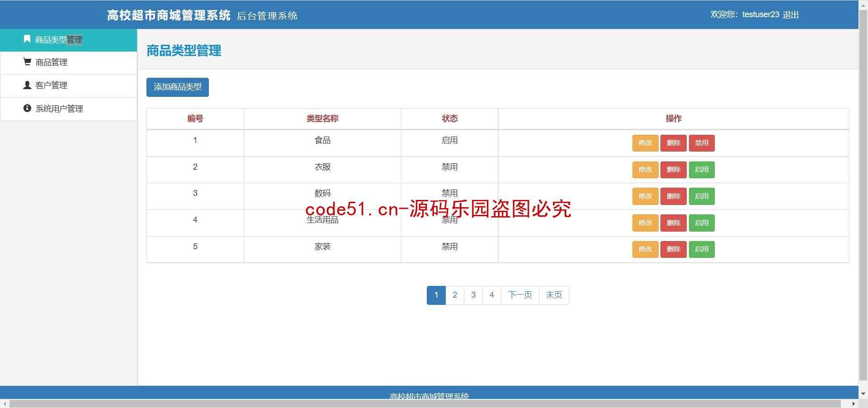Click the 添加商品类型 button
Image resolution: width=868 pixels, height=408 pixels.
pos(177,87)
